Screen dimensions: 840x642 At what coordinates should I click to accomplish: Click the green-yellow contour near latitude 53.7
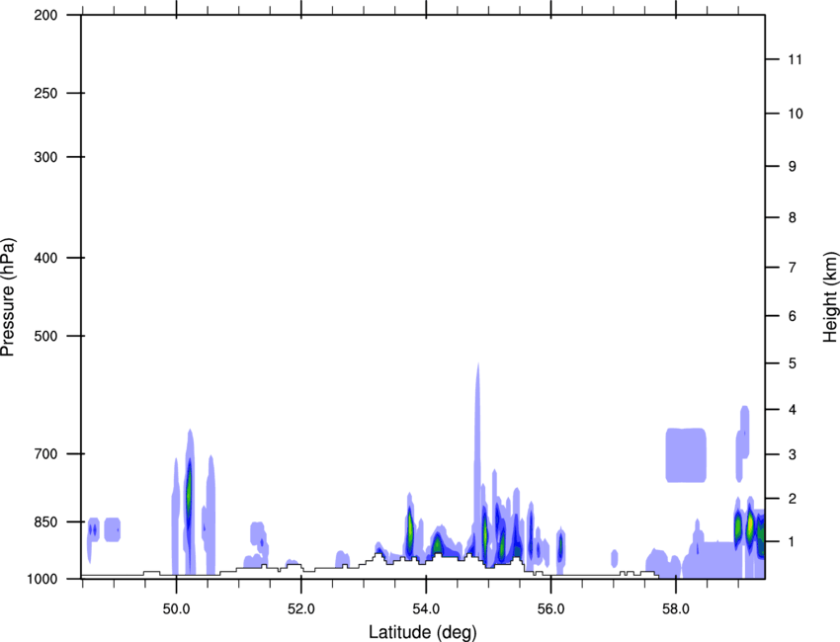pos(410,530)
